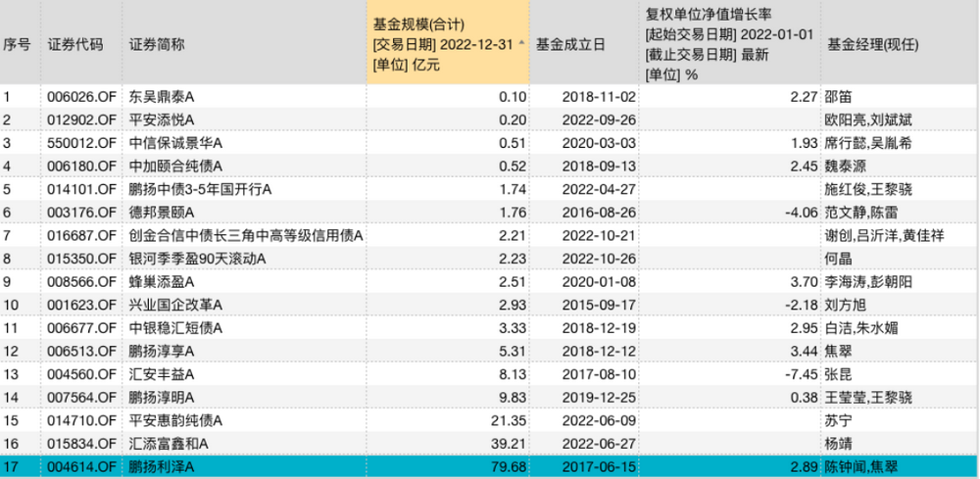Select fund name 平安惠韵纯债A
Screen dimensions: 980x479
coord(175,420)
